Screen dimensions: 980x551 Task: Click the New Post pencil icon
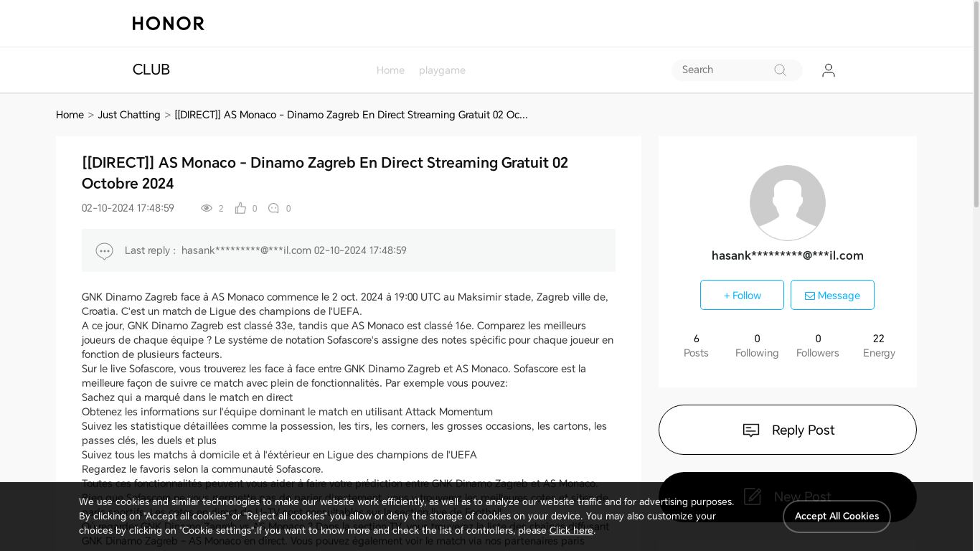[x=752, y=496]
